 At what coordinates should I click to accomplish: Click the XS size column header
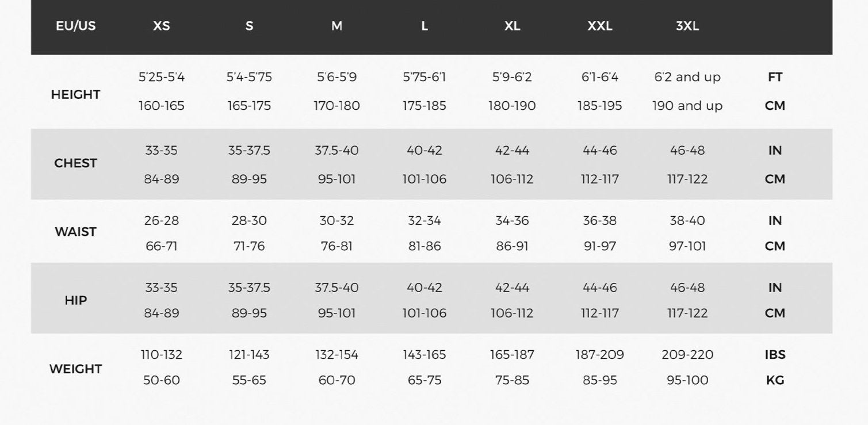coord(162,26)
